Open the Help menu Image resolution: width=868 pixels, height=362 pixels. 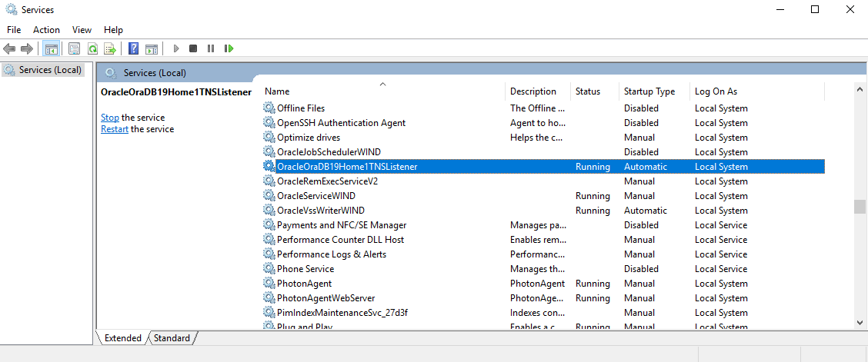pyautogui.click(x=113, y=30)
